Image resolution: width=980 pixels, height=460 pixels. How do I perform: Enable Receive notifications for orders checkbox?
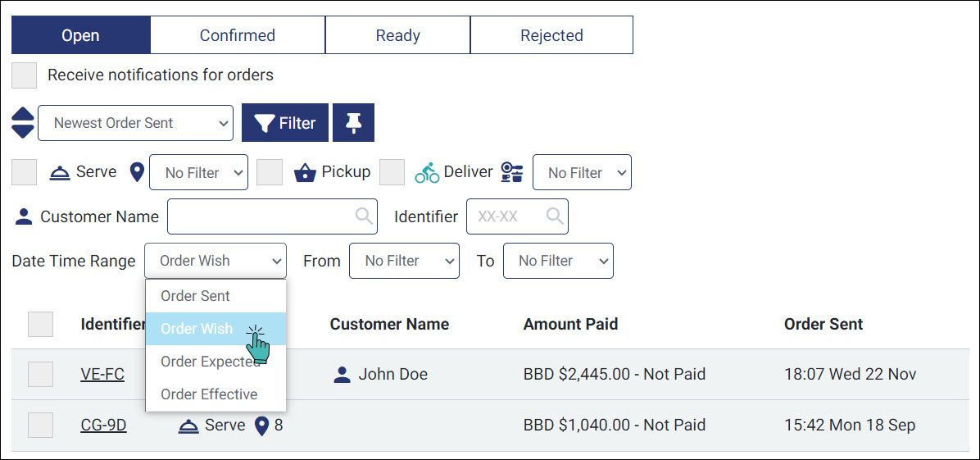tap(25, 75)
